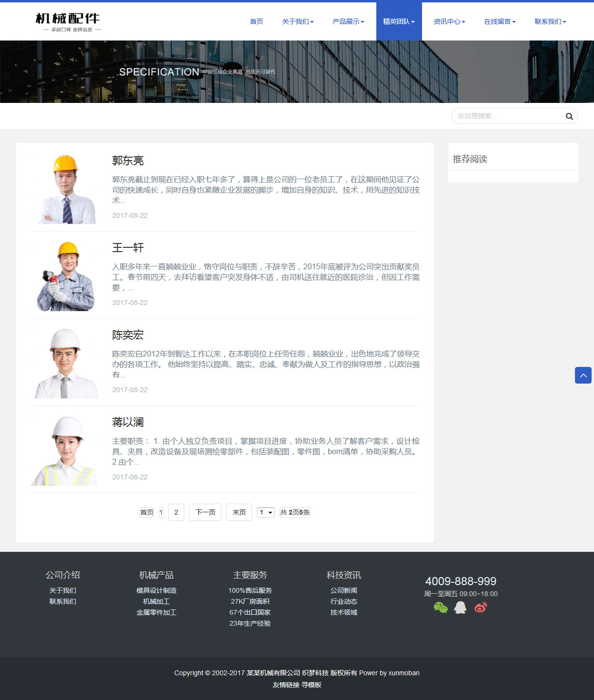This screenshot has height=700, width=594.
Task: Click the 下一页 pagination button
Action: [x=205, y=512]
